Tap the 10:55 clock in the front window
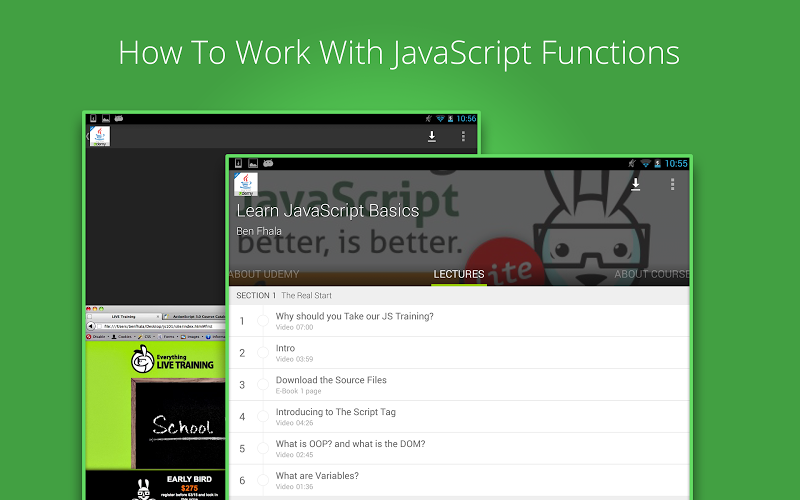The image size is (800, 500). [676, 163]
